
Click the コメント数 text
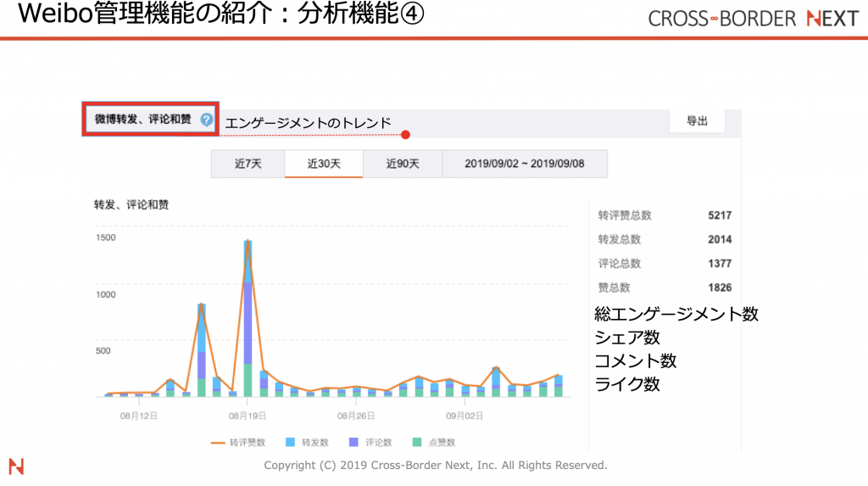[x=635, y=360]
